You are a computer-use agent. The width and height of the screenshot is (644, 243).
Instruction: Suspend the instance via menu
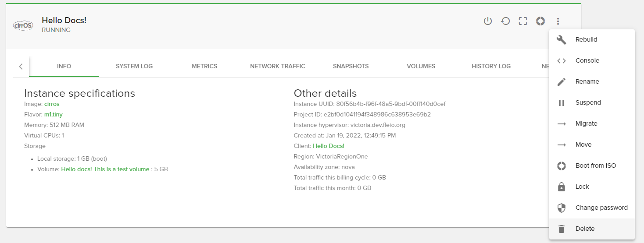click(x=588, y=102)
